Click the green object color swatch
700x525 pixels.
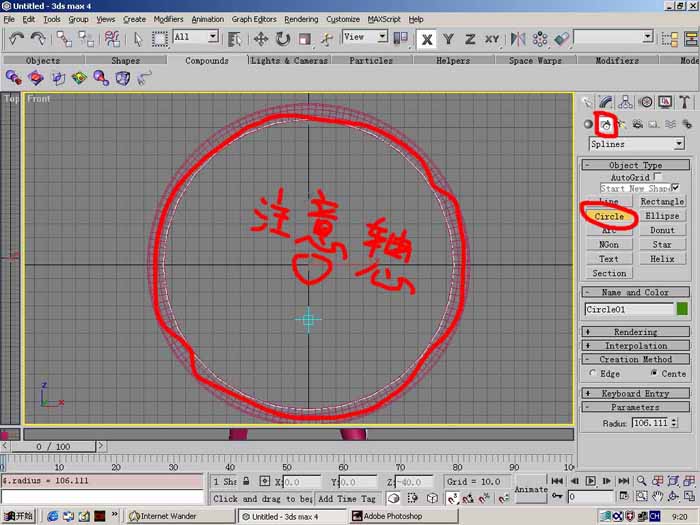click(x=682, y=309)
